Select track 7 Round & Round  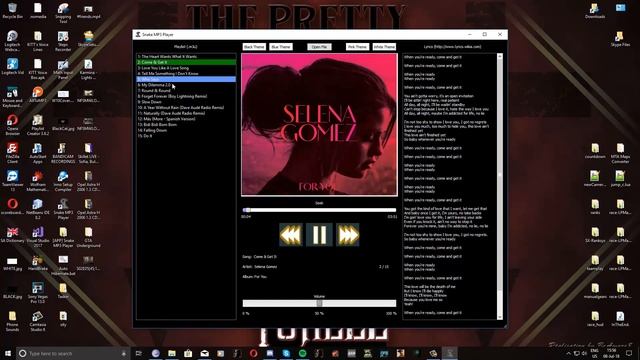click(186, 91)
